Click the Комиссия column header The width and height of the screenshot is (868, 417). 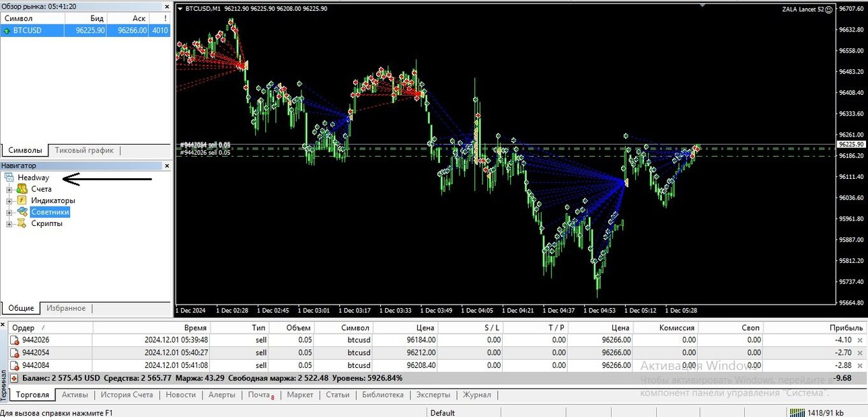point(665,328)
